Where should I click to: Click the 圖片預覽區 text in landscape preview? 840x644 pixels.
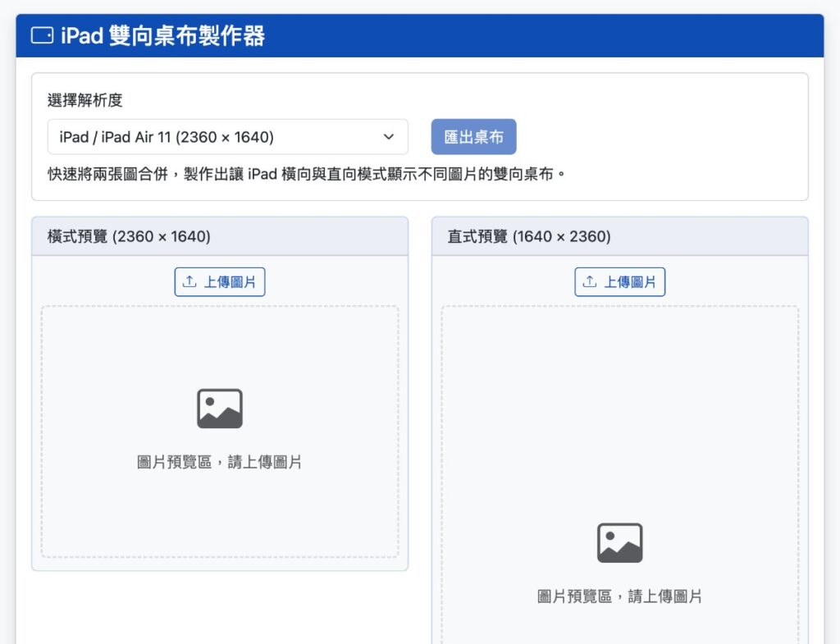[220, 462]
